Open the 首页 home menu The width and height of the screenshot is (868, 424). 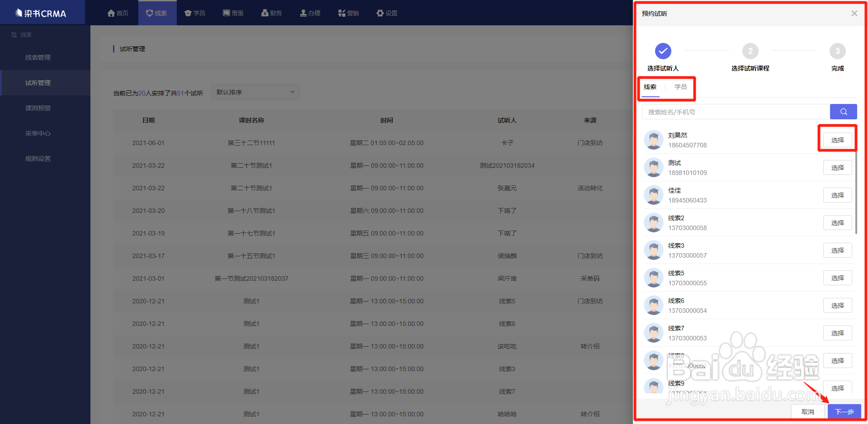[x=118, y=13]
